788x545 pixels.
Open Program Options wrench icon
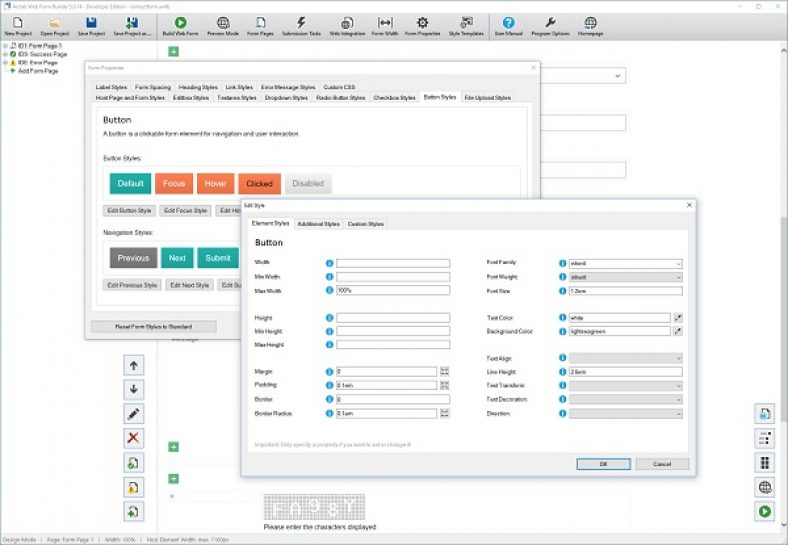click(550, 23)
